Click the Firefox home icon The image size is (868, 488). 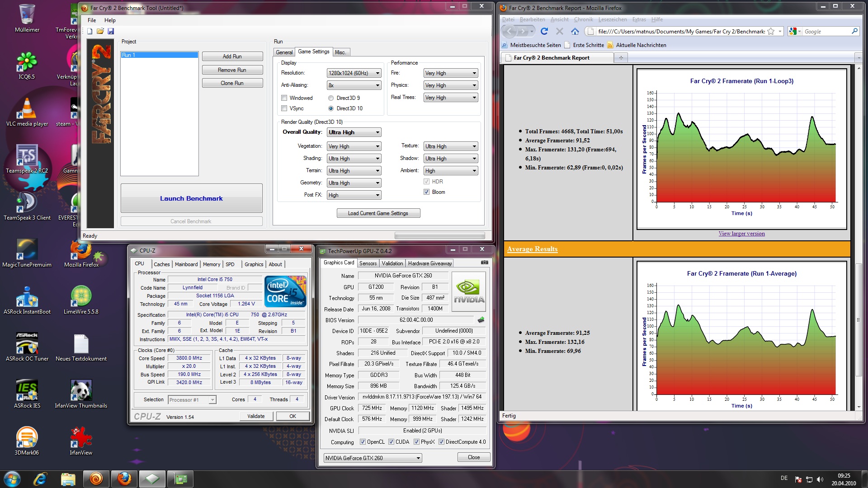pyautogui.click(x=575, y=31)
